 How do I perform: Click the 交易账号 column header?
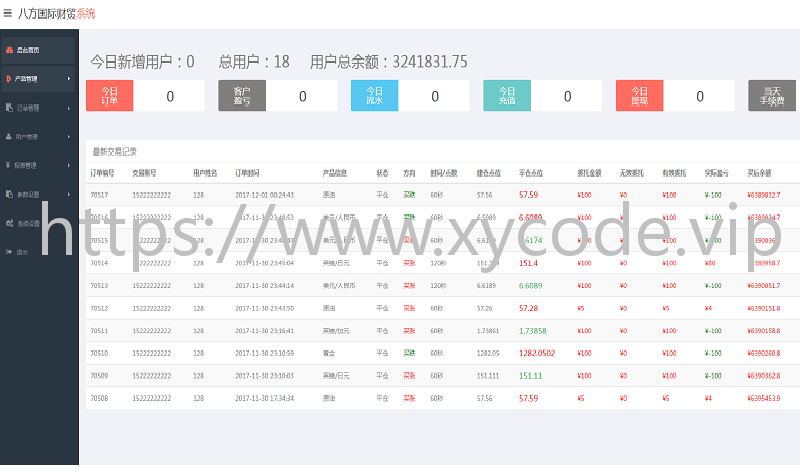click(x=144, y=173)
